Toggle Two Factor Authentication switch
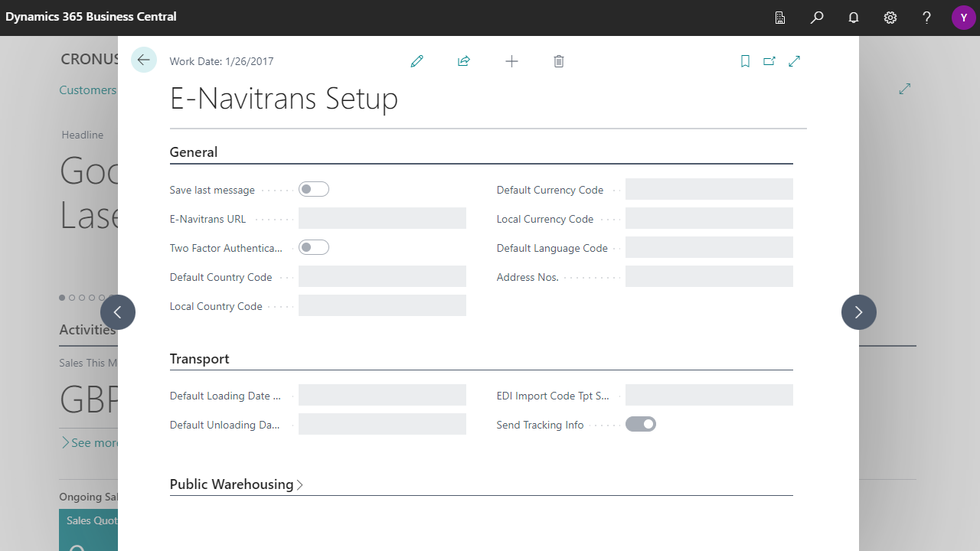Screen dimensions: 980x551 point(314,247)
